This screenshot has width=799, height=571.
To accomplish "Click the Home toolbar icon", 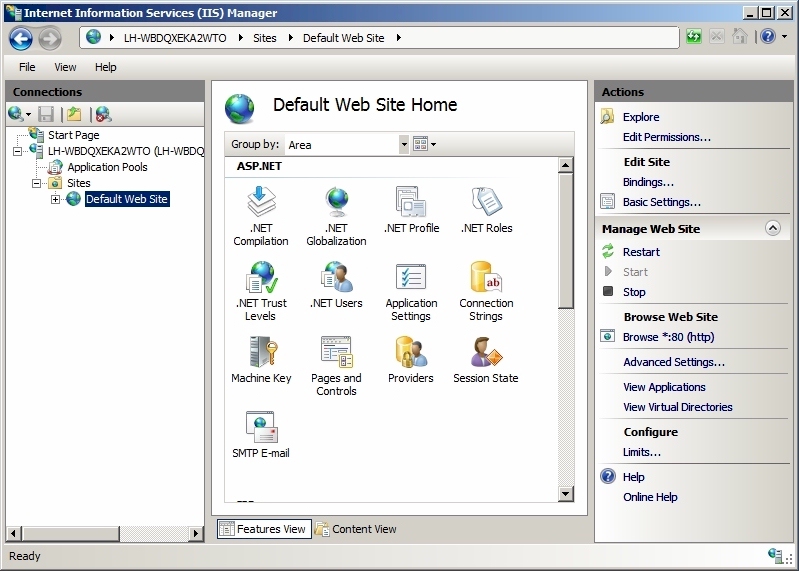I will [739, 37].
